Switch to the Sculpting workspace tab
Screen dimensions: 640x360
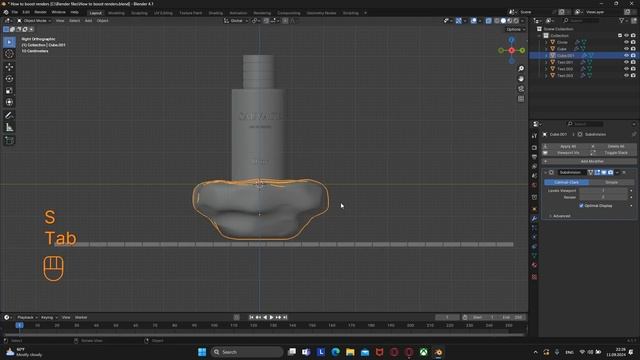[139, 13]
